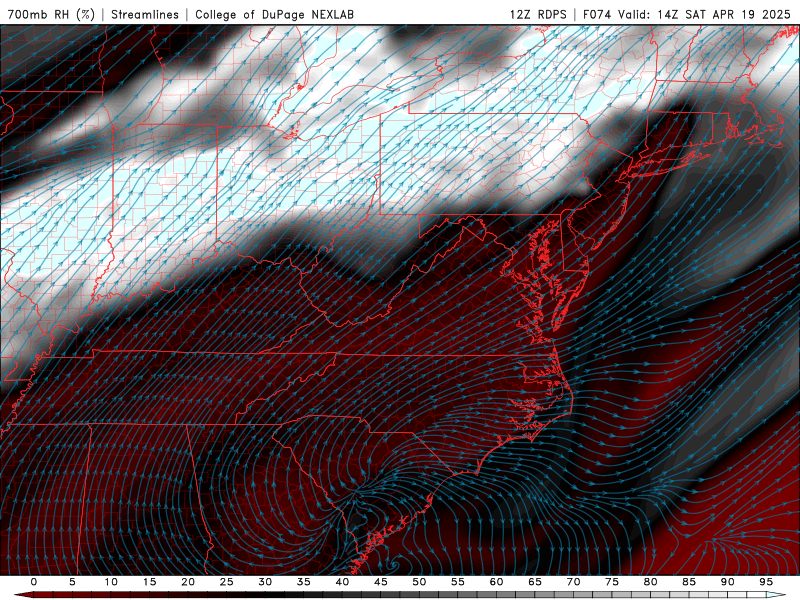Click the colorbar label '10'
The width and height of the screenshot is (800, 600).
[111, 582]
